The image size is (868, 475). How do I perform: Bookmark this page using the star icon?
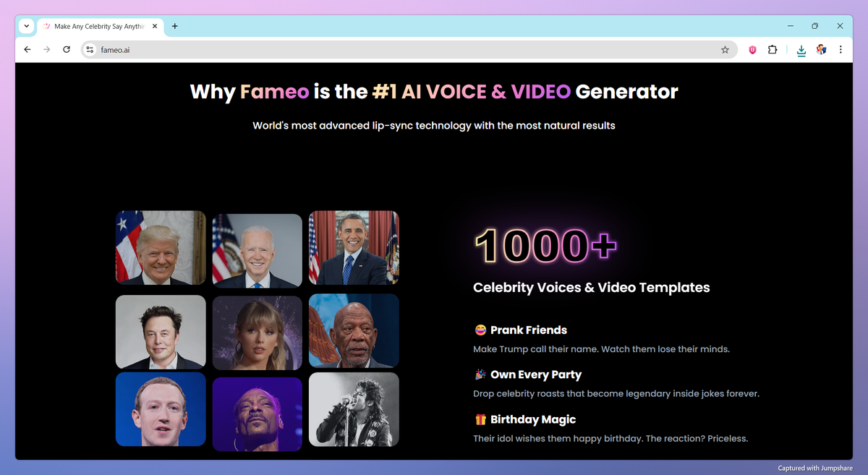(725, 50)
